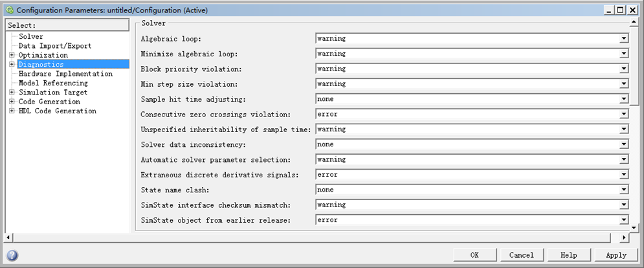
Task: Click the Apply button
Action: pyautogui.click(x=616, y=255)
